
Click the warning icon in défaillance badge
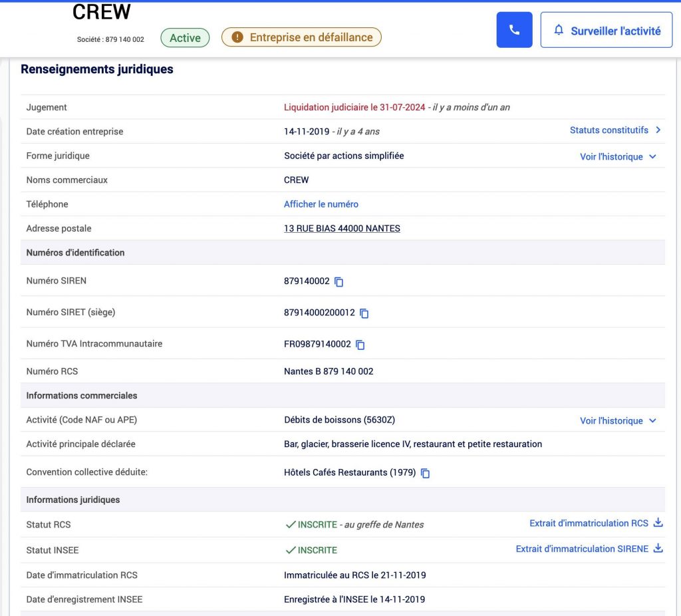(237, 37)
